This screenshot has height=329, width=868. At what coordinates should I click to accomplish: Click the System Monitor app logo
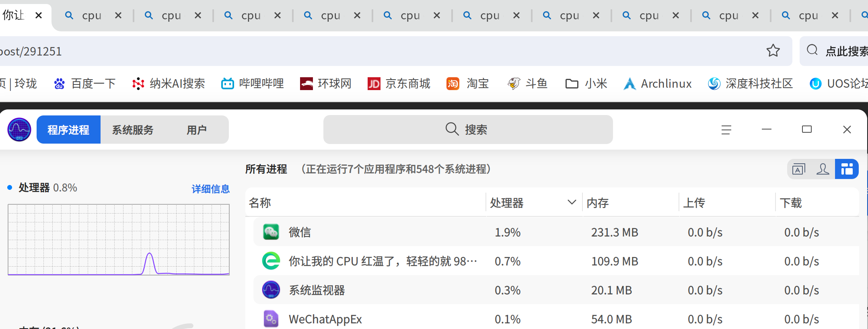coord(19,130)
